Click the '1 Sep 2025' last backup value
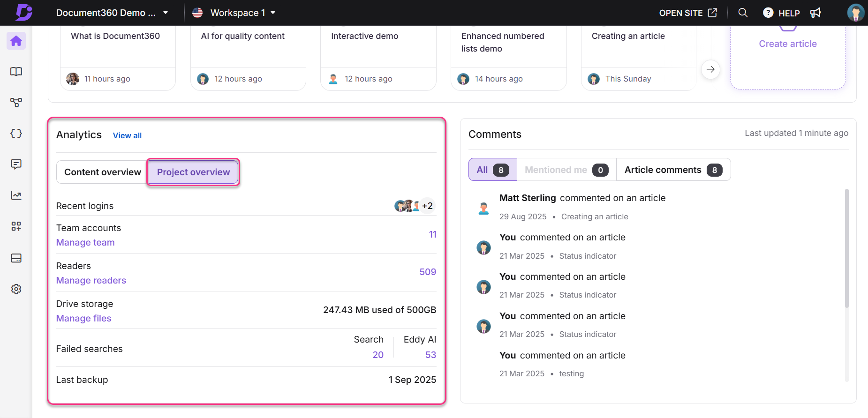The height and width of the screenshot is (418, 868). click(x=412, y=380)
